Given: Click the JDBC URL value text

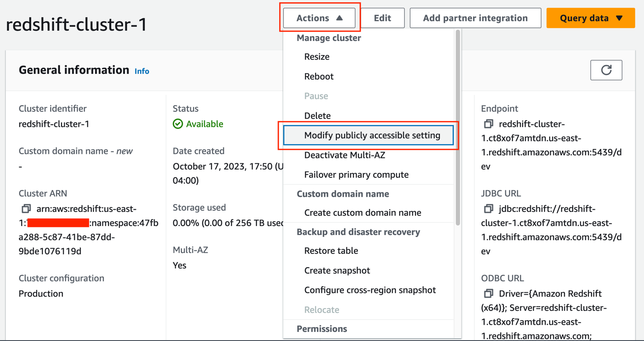Looking at the screenshot, I should (x=552, y=230).
